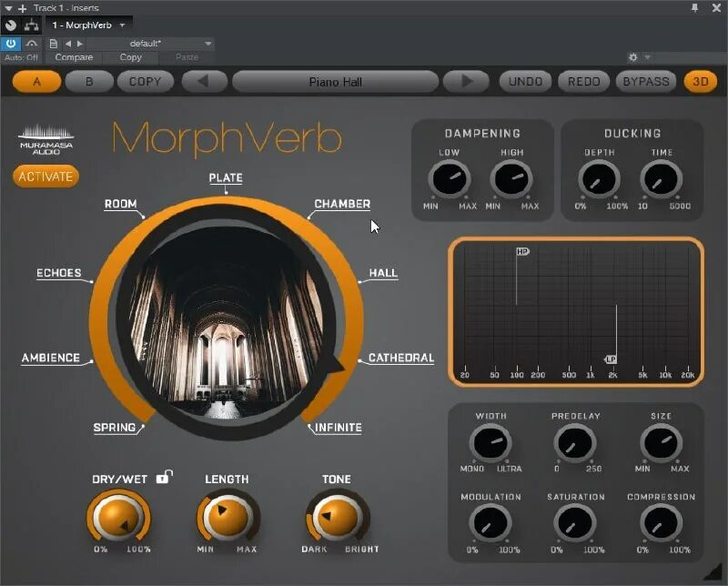
Task: Click the SATURATION knob
Action: tap(575, 523)
